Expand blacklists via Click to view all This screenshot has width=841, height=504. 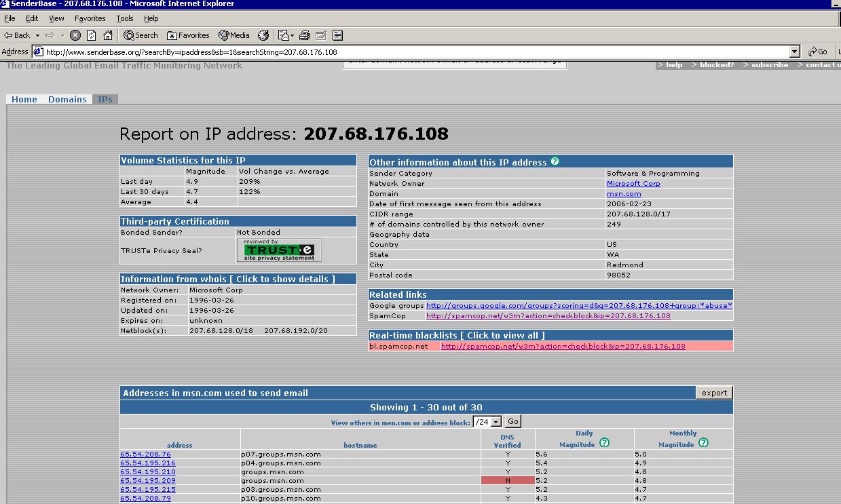coord(502,335)
